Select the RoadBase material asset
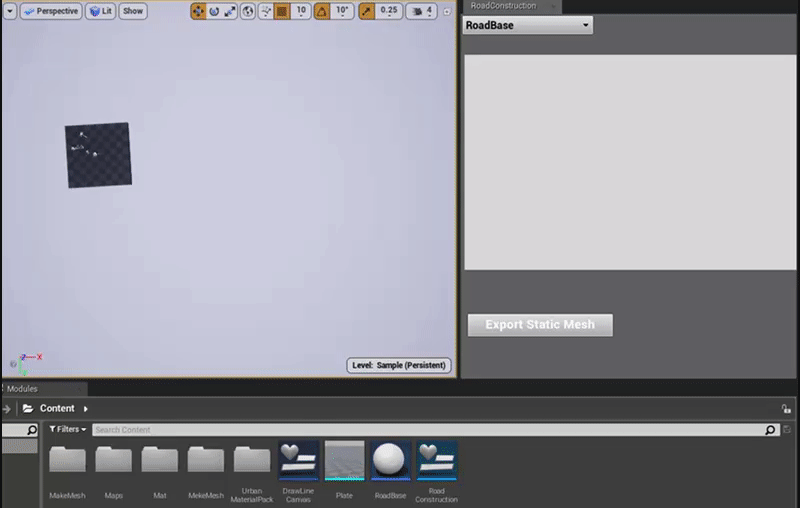The width and height of the screenshot is (800, 508). click(390, 472)
